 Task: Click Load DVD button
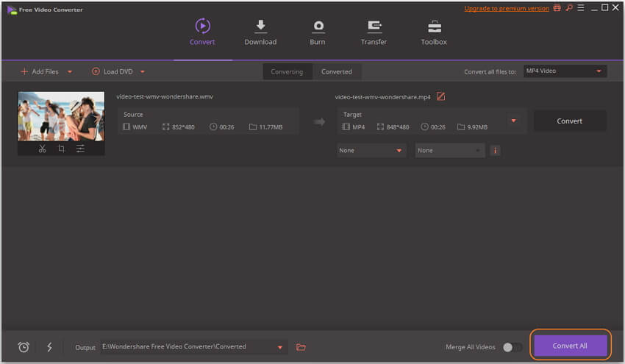[113, 72]
